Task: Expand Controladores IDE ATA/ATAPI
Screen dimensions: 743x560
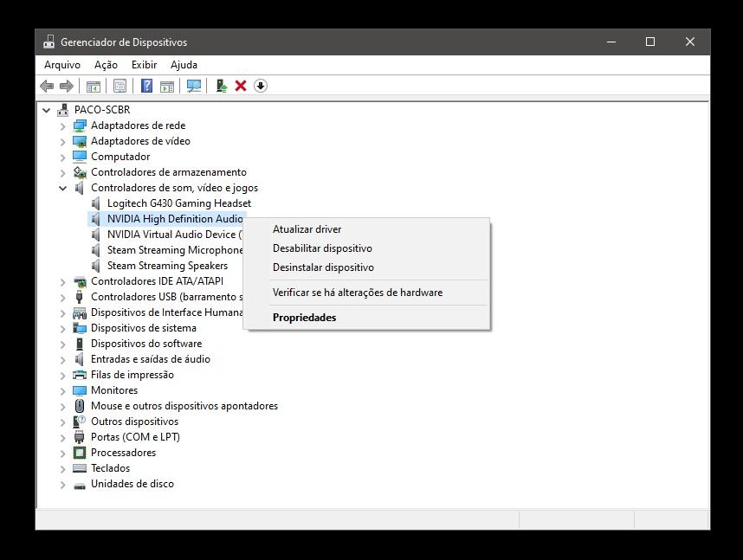Action: [x=62, y=282]
